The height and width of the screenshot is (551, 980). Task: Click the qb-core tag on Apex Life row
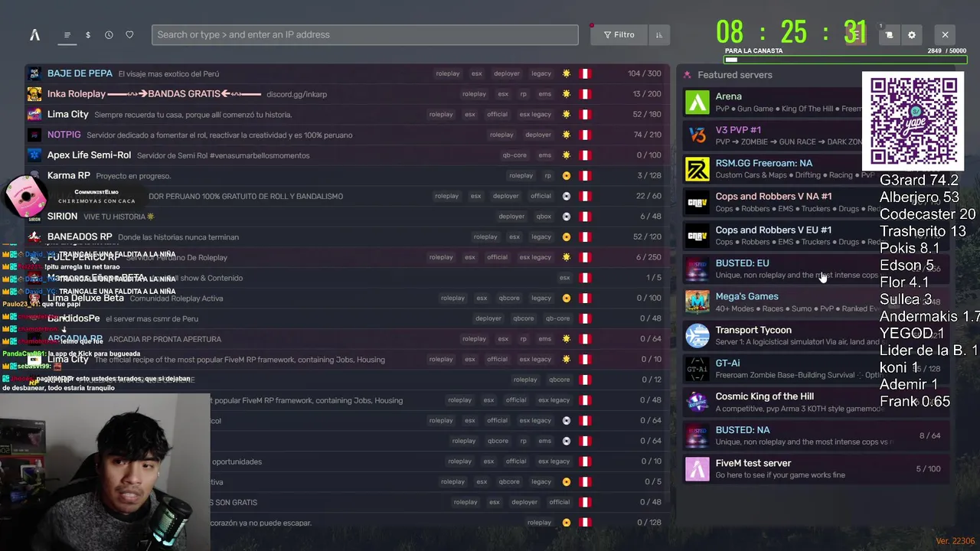click(x=514, y=155)
